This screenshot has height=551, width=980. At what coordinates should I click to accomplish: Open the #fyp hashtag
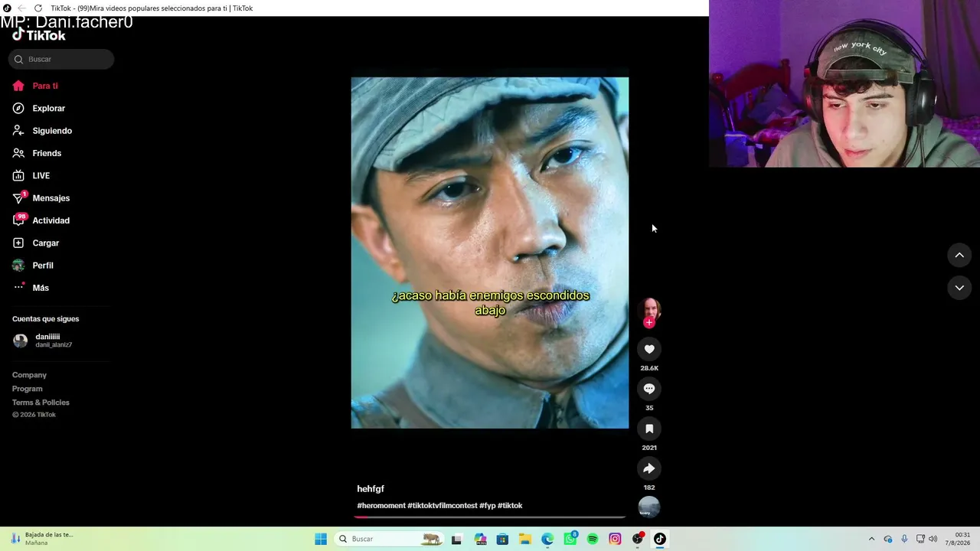488,506
